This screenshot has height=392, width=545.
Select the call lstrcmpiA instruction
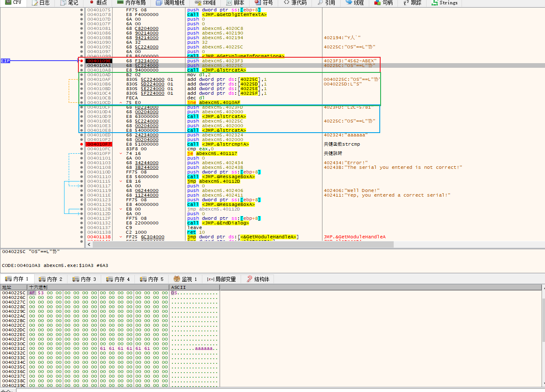[218, 144]
